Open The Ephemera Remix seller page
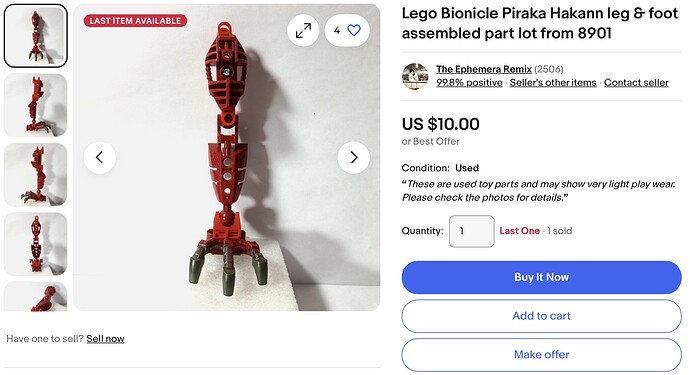The height and width of the screenshot is (375, 690). (484, 69)
